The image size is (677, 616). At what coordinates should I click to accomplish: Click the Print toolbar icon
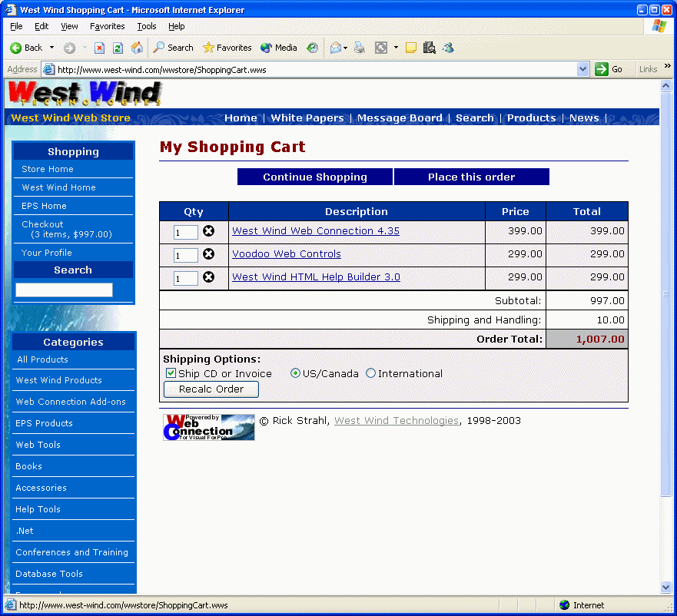pos(359,48)
